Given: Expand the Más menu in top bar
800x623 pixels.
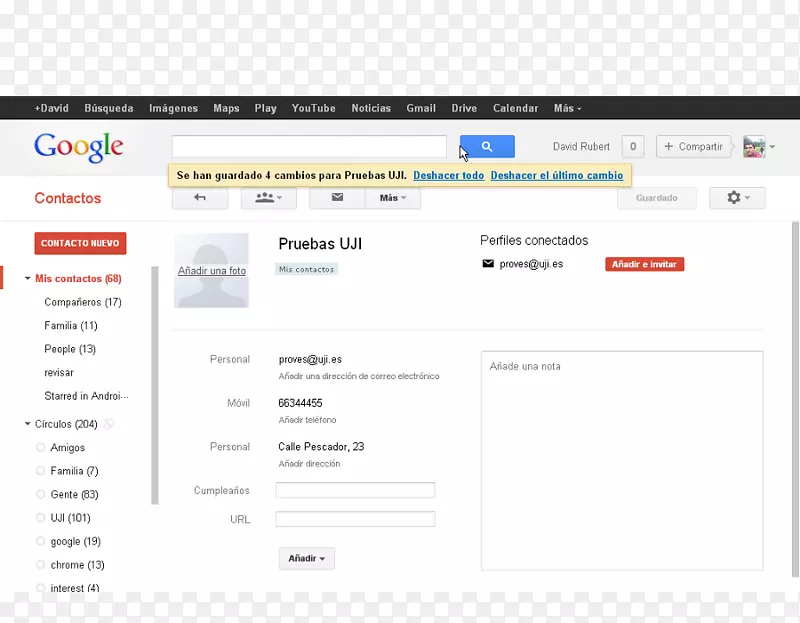Looking at the screenshot, I should click(x=567, y=108).
